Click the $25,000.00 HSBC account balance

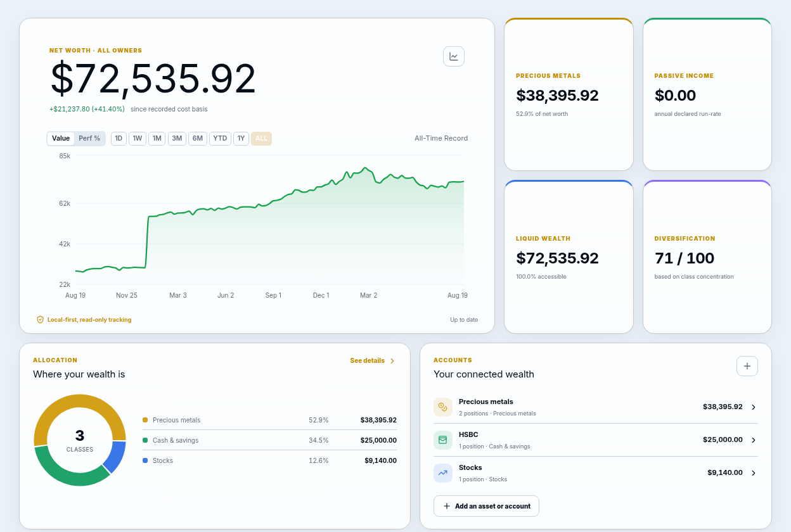[723, 440]
